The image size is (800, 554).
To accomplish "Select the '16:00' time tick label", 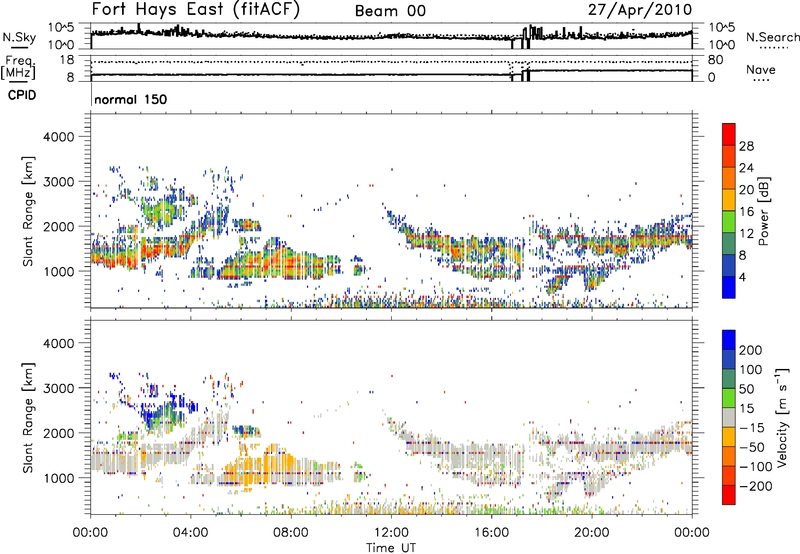I will (x=491, y=533).
